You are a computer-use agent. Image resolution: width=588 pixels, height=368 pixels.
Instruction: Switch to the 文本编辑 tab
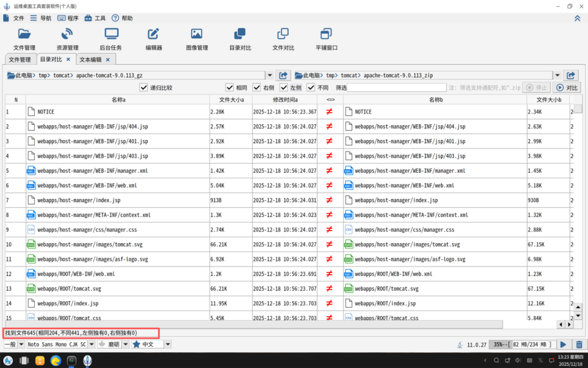(90, 60)
